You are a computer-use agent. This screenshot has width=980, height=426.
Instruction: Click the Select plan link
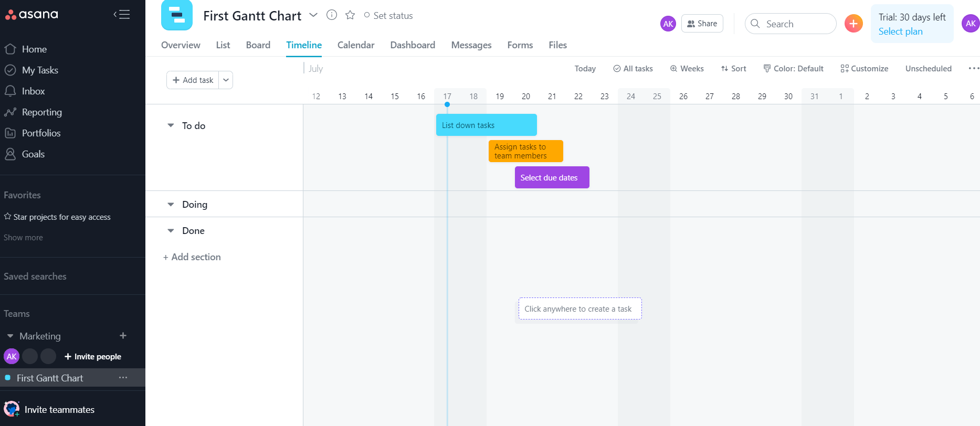pyautogui.click(x=900, y=31)
